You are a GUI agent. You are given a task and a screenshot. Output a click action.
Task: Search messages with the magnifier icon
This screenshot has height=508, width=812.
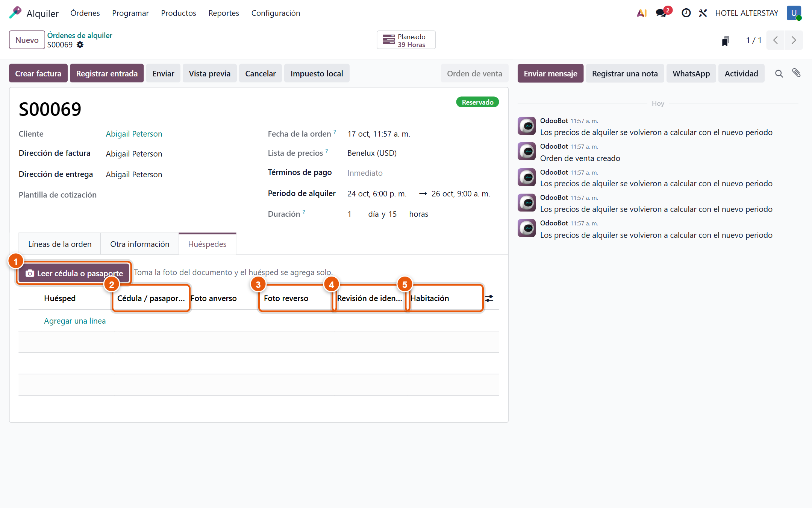click(x=779, y=74)
